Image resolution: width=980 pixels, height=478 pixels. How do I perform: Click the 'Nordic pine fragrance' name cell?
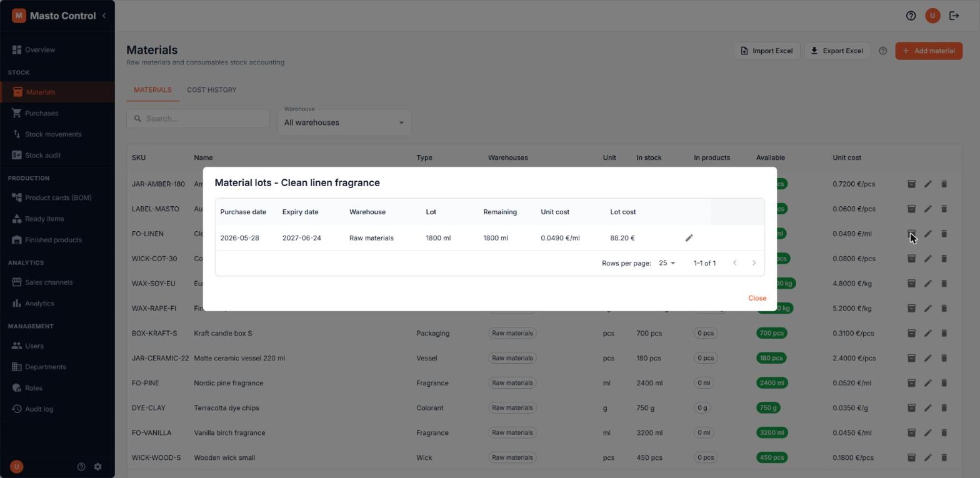pyautogui.click(x=228, y=383)
